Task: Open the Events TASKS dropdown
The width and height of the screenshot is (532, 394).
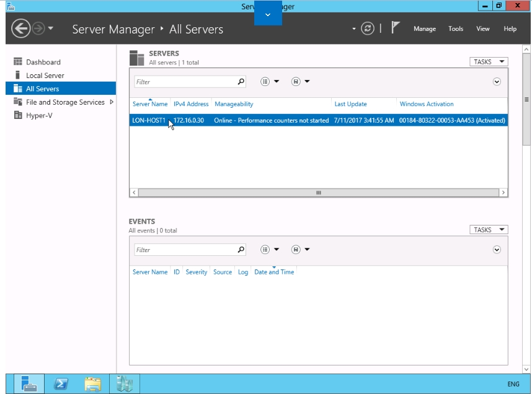Action: (x=489, y=230)
